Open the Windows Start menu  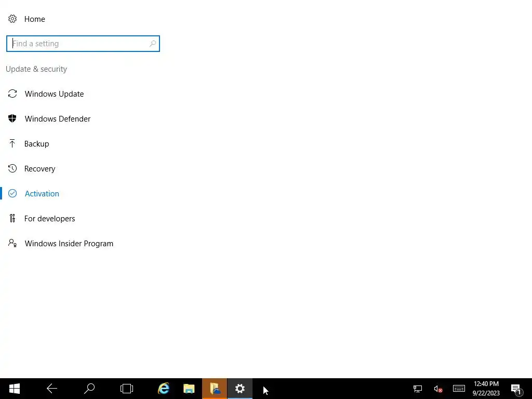point(15,389)
